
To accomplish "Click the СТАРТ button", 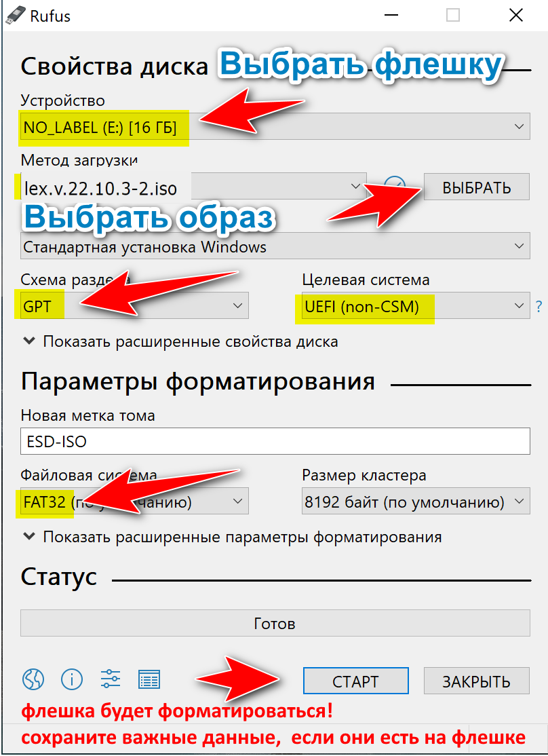I will 355,681.
